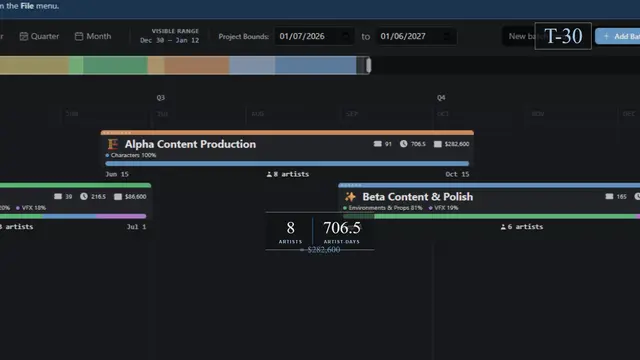Click the Environments & Props 81% label
This screenshot has width=640, height=360.
tap(382, 208)
